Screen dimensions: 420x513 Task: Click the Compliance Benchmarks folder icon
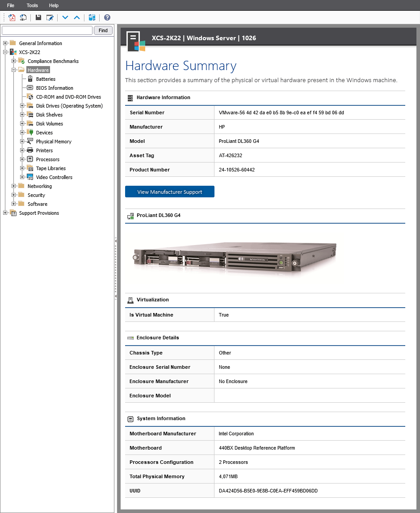coord(21,61)
